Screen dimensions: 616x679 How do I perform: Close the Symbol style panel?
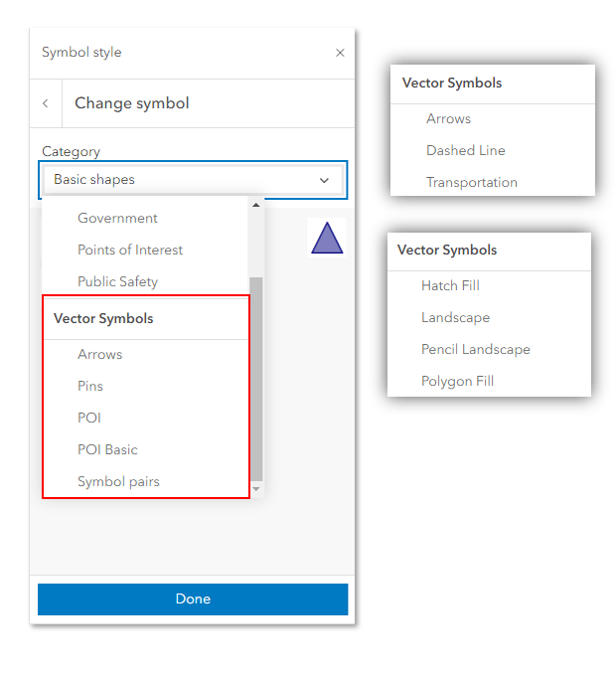(x=340, y=53)
